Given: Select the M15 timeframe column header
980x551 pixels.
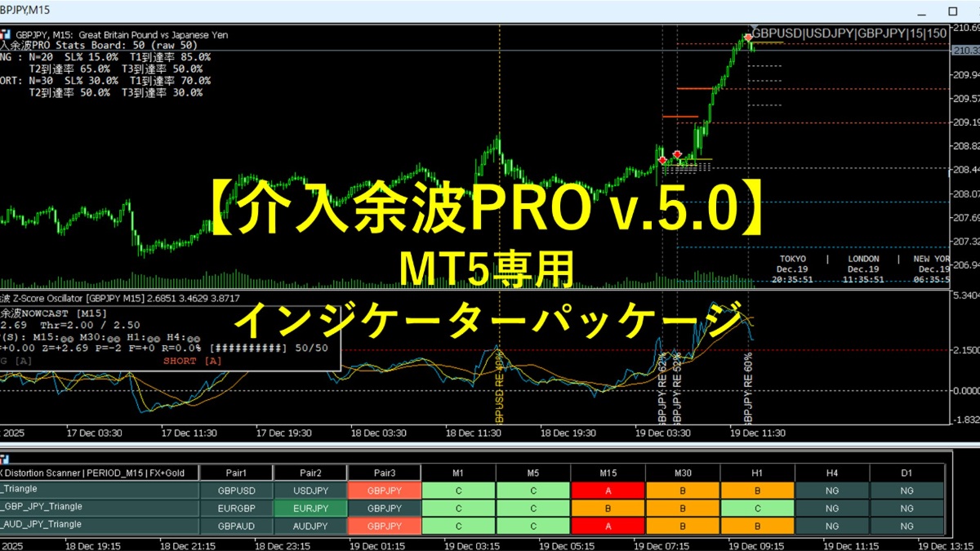Looking at the screenshot, I should (608, 473).
